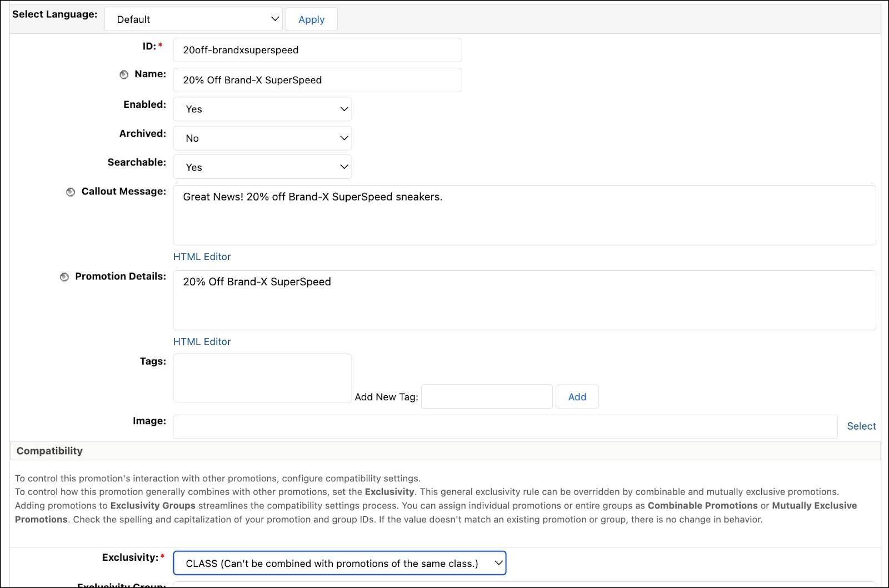Open the Archived dropdown
This screenshot has width=889, height=588.
262,138
